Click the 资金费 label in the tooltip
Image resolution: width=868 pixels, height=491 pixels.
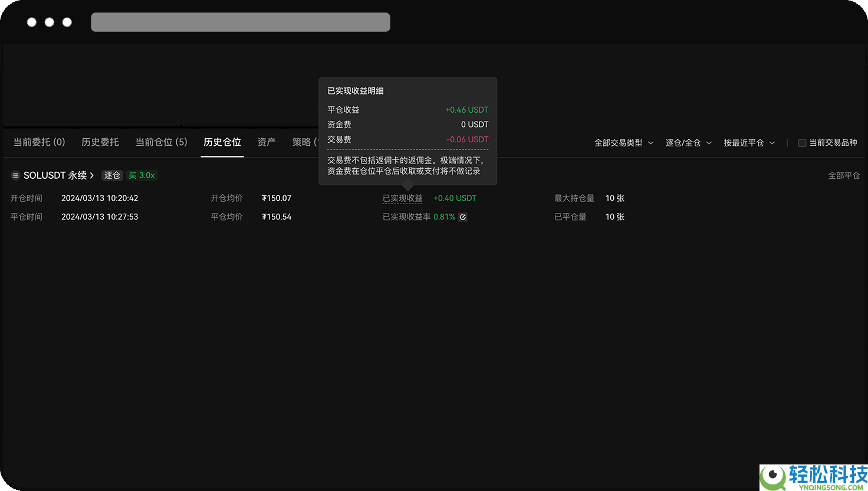click(339, 125)
